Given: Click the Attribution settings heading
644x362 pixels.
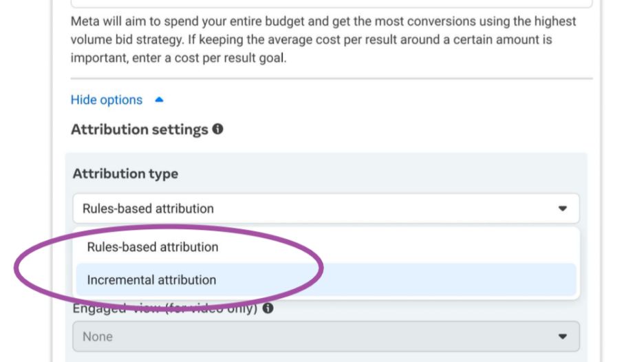Looking at the screenshot, I should tap(140, 129).
